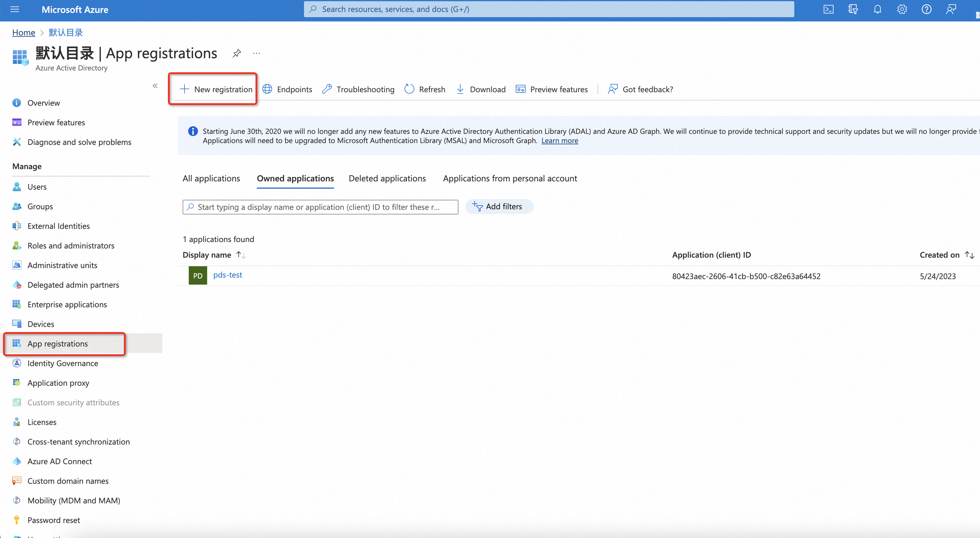Viewport: 980px width, 538px height.
Task: Open the ellipsis more options menu
Action: [256, 53]
